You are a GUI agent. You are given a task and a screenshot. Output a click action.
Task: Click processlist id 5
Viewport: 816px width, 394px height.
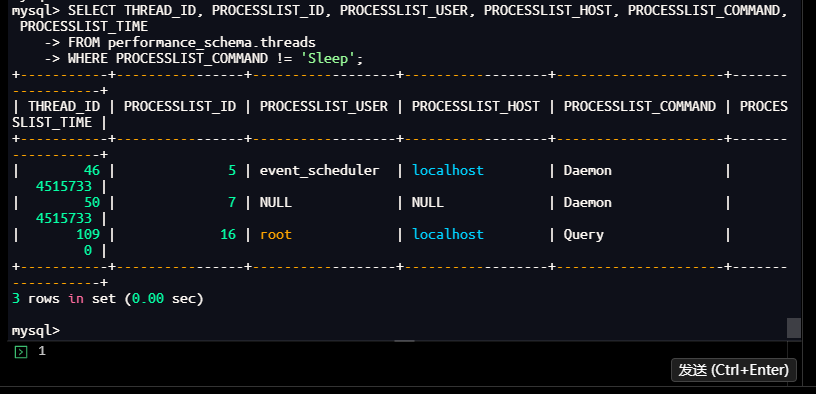(232, 171)
